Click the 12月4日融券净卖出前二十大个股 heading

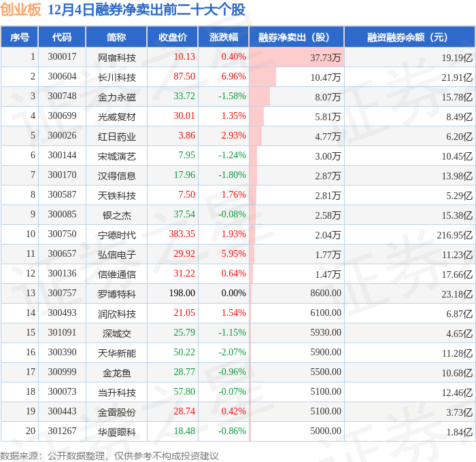pyautogui.click(x=146, y=10)
